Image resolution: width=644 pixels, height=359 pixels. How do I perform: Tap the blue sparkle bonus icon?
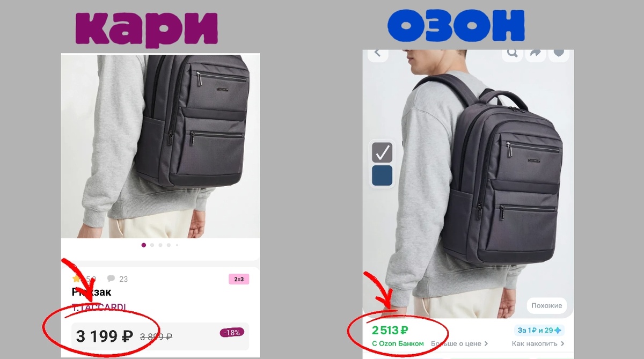[558, 330]
